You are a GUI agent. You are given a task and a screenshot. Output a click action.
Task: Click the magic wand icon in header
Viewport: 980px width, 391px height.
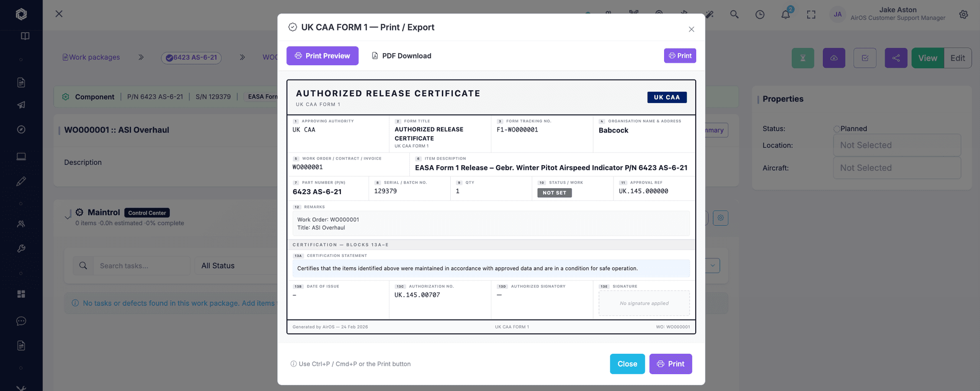709,14
